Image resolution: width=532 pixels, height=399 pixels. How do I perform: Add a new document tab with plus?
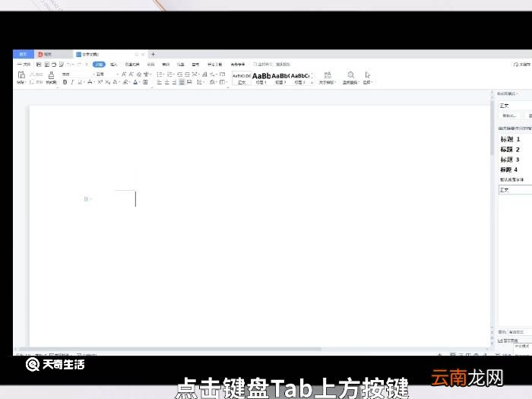(x=153, y=54)
